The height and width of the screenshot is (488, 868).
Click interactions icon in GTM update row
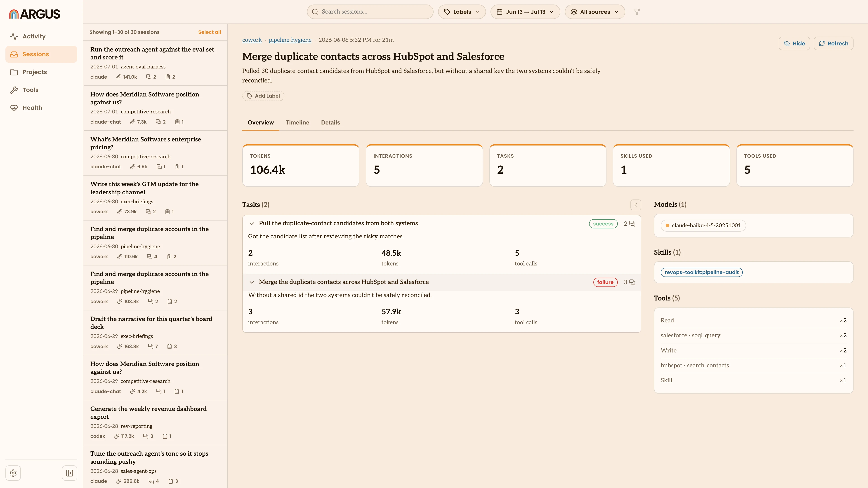pos(148,212)
